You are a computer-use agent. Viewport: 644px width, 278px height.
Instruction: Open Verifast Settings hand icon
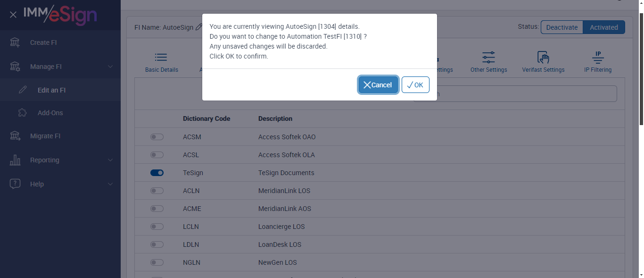tap(543, 58)
